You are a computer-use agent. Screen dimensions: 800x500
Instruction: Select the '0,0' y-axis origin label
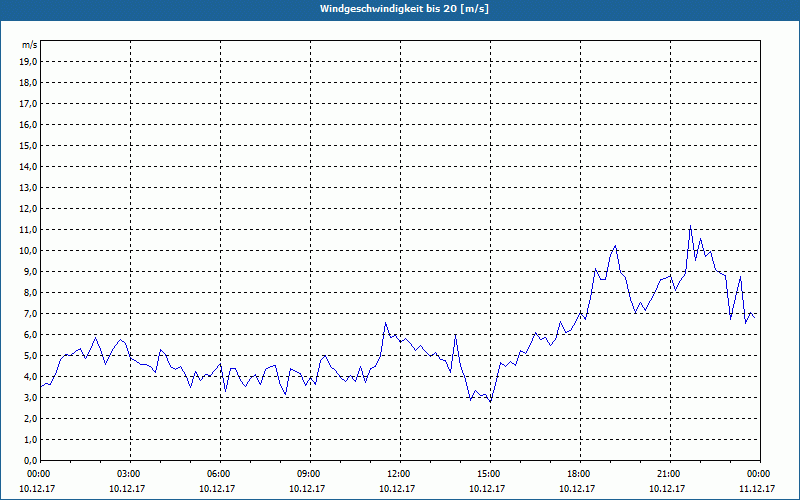click(x=31, y=460)
